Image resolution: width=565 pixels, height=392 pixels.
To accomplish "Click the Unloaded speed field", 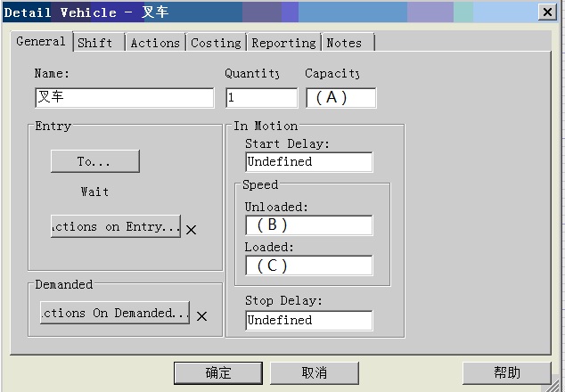I will point(308,225).
